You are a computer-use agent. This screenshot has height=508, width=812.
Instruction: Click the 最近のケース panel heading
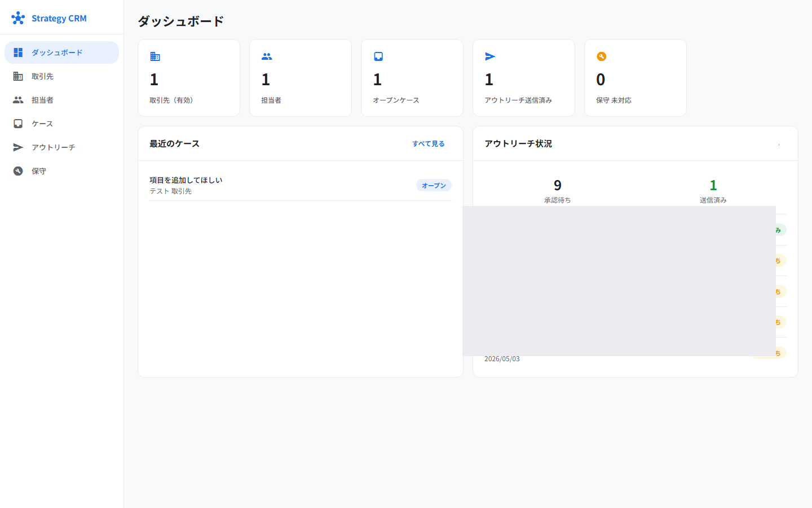(x=174, y=143)
